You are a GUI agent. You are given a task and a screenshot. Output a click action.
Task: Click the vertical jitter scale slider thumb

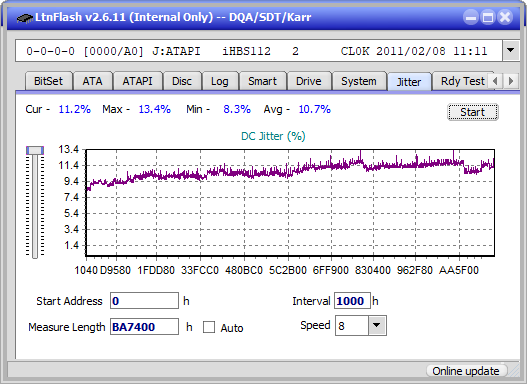35,150
